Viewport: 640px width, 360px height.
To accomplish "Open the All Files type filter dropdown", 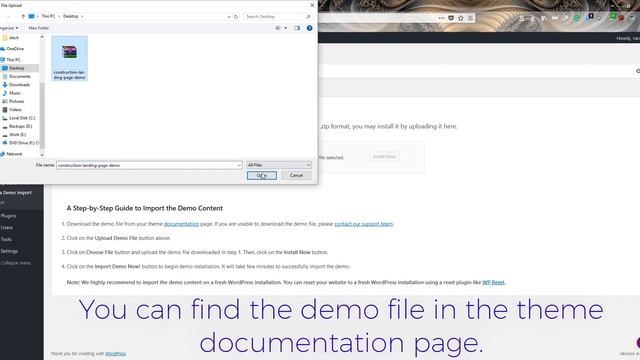I will (279, 165).
